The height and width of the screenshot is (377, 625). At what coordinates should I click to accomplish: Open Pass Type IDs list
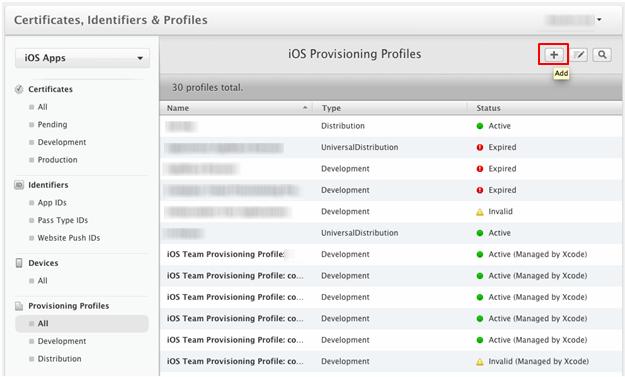(x=63, y=220)
